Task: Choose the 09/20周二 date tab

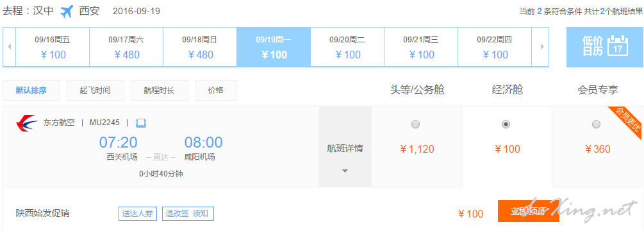Action: 347,47
